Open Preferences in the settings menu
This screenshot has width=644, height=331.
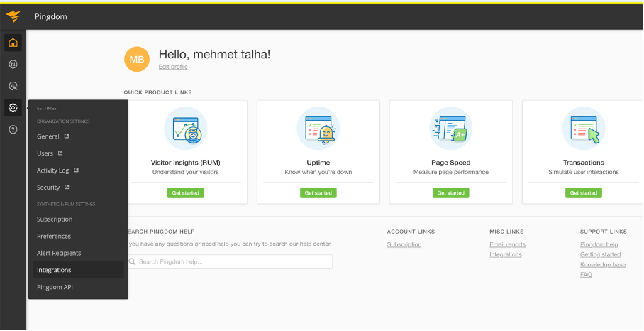coord(54,236)
